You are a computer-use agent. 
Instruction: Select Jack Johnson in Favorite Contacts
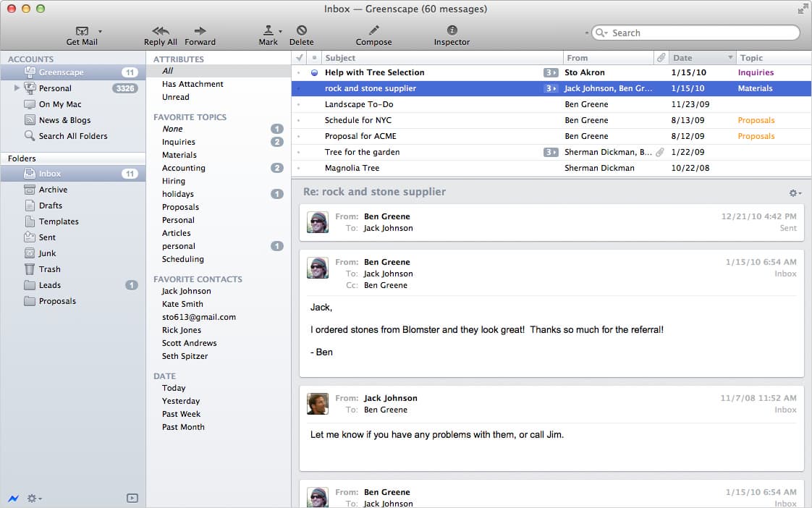pos(187,291)
